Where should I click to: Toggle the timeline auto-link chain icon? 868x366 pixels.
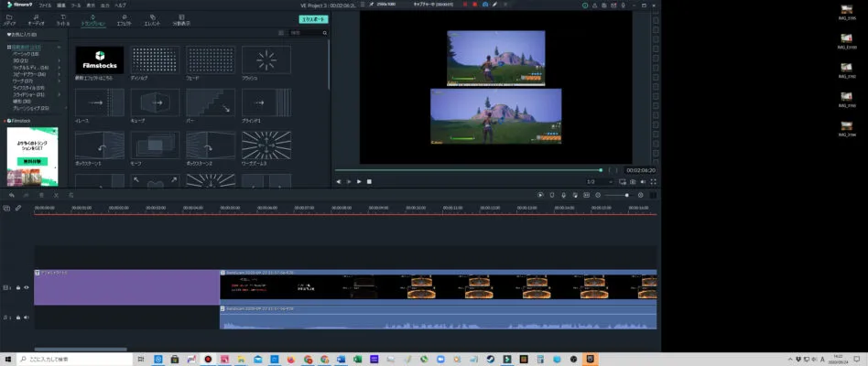click(18, 209)
